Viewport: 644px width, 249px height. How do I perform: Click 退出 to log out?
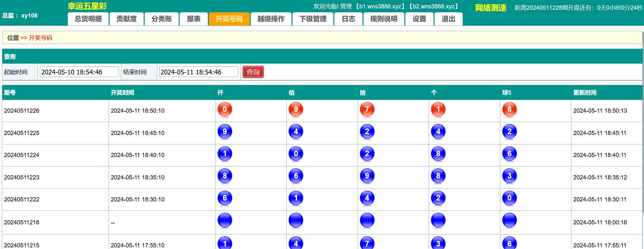[x=448, y=19]
